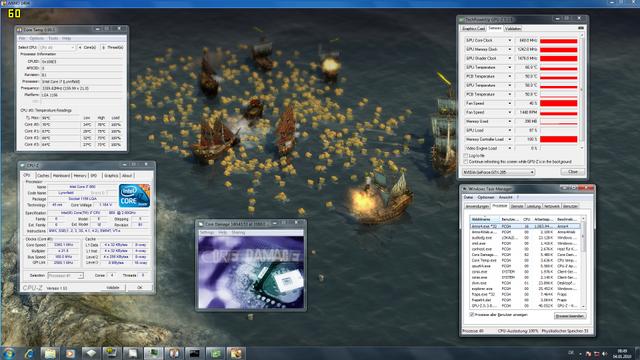
Task: Sort processes by the CPU column header
Action: click(527, 220)
